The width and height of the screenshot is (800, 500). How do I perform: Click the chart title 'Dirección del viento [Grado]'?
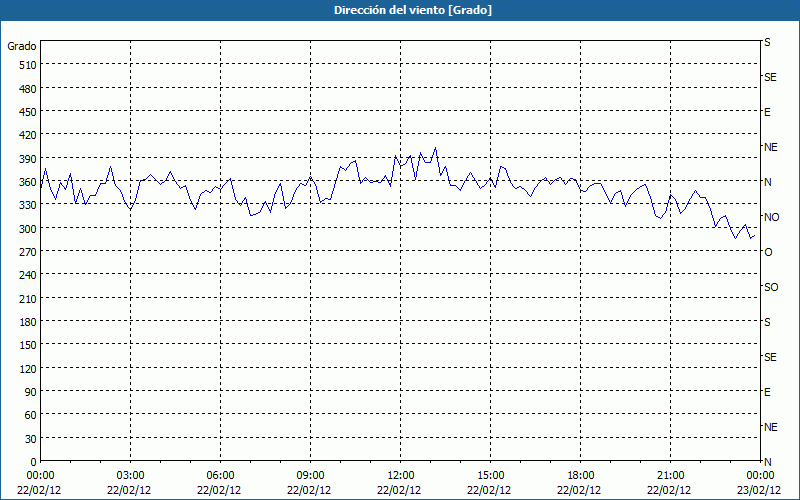(x=413, y=10)
